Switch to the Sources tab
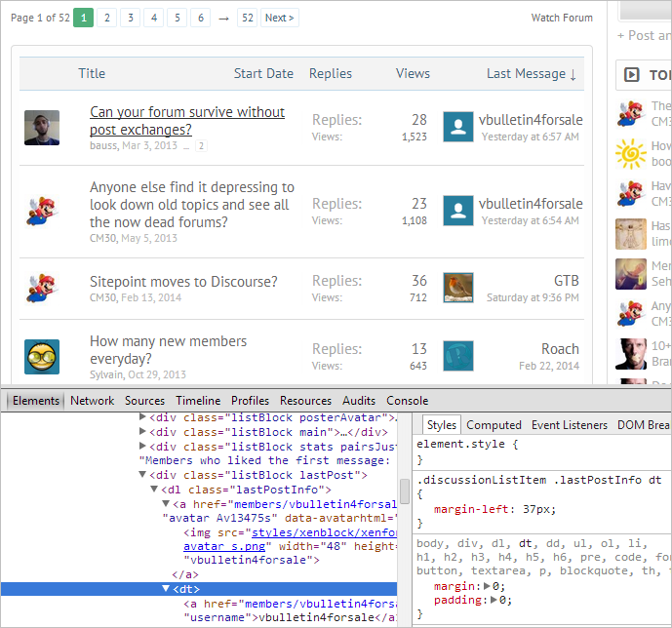 point(144,401)
